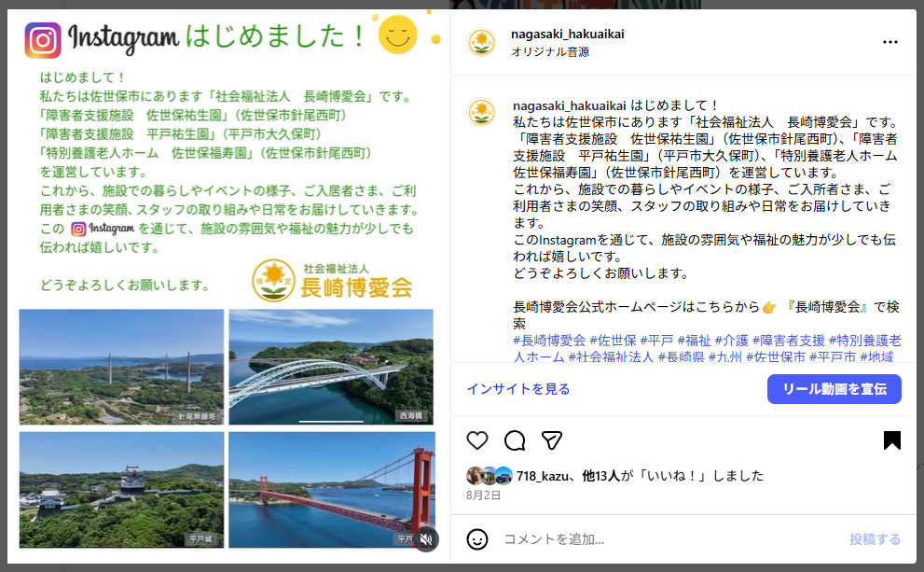Viewport: 924px width, 572px height.
Task: Click the caption profile avatar
Action: coord(482,113)
